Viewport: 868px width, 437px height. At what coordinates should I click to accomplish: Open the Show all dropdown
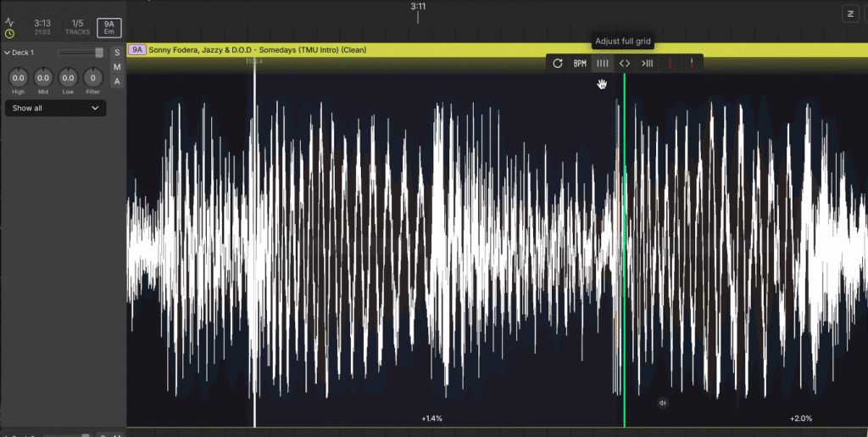pyautogui.click(x=56, y=108)
